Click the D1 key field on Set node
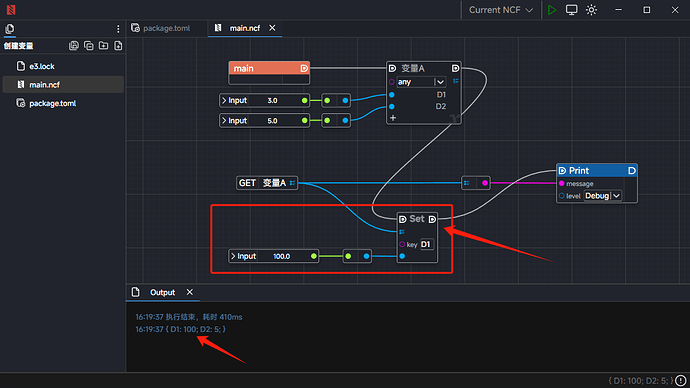 (x=426, y=244)
